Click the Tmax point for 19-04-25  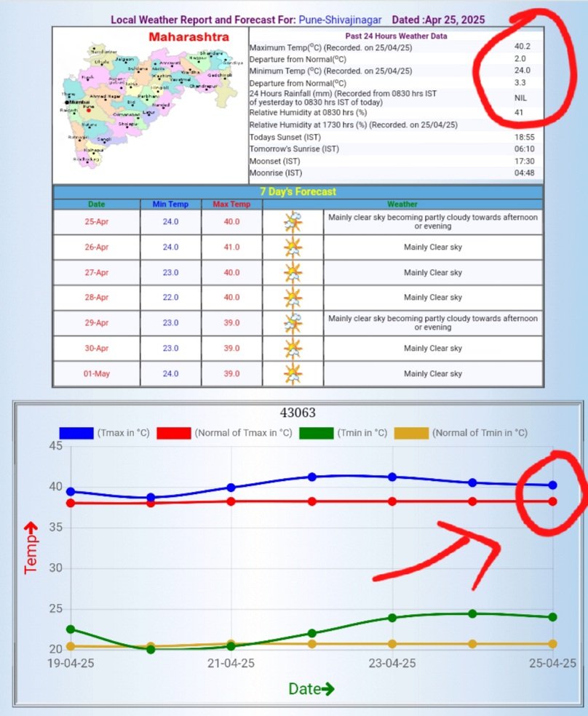point(71,492)
